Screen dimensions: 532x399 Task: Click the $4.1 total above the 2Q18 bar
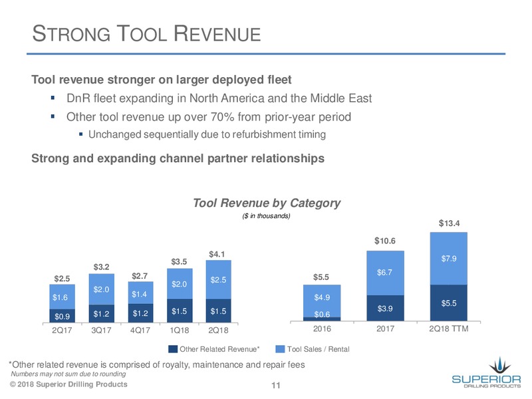click(x=217, y=254)
